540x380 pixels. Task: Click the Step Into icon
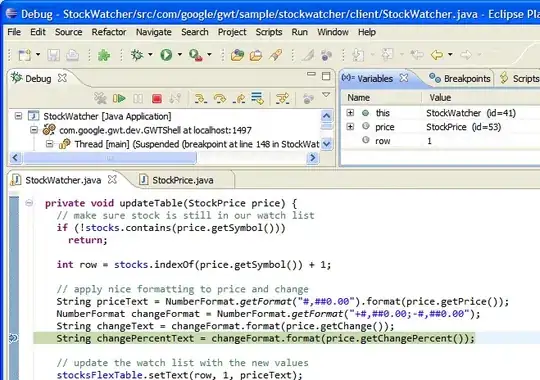click(x=200, y=99)
